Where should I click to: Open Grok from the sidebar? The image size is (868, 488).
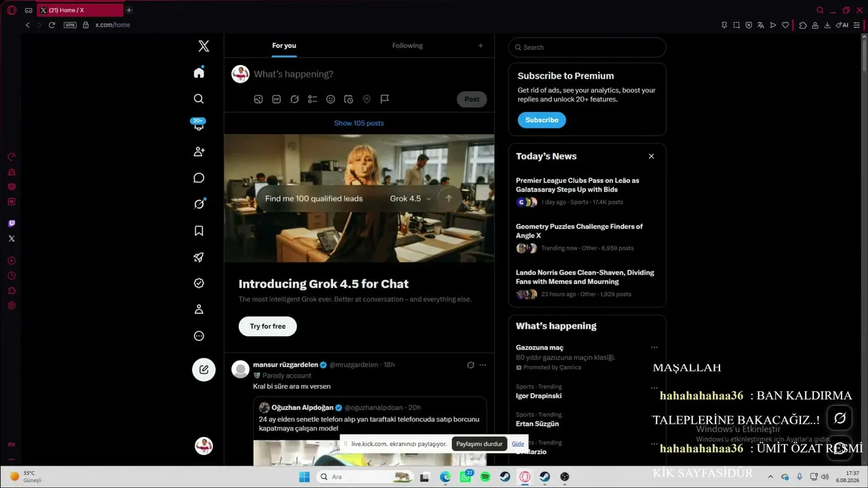199,204
